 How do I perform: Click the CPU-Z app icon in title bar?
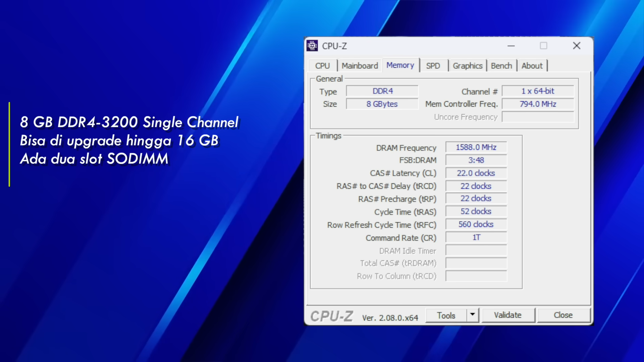[x=312, y=46]
